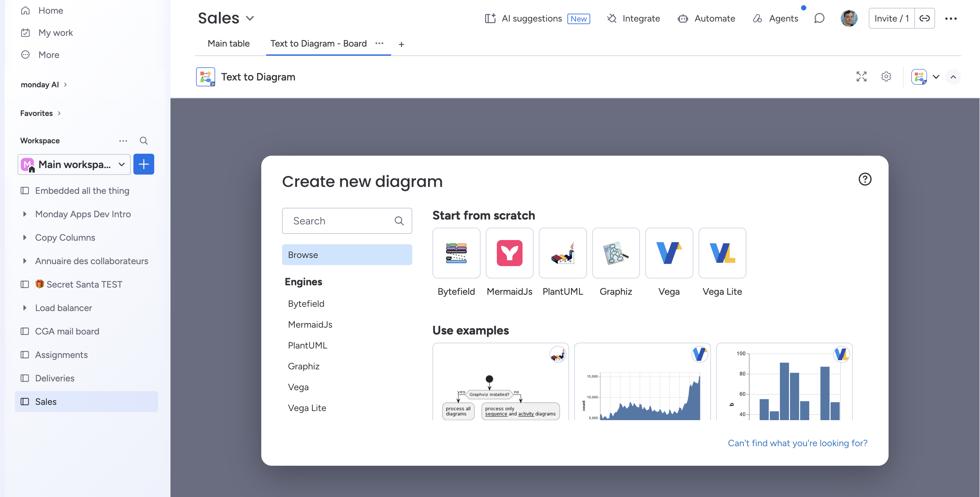
Task: Open the Agents option
Action: click(x=775, y=18)
